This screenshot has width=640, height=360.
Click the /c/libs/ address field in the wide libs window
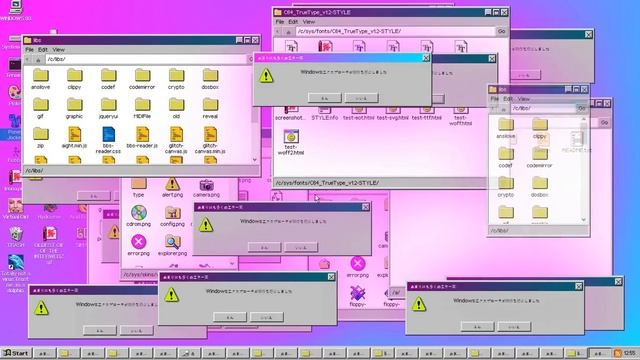[146, 59]
